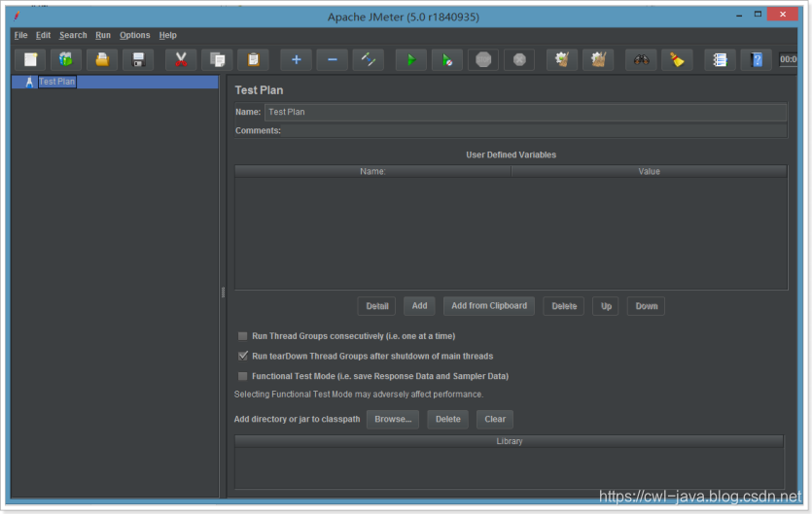Minimize the JMeter window
The width and height of the screenshot is (812, 515).
[x=739, y=15]
